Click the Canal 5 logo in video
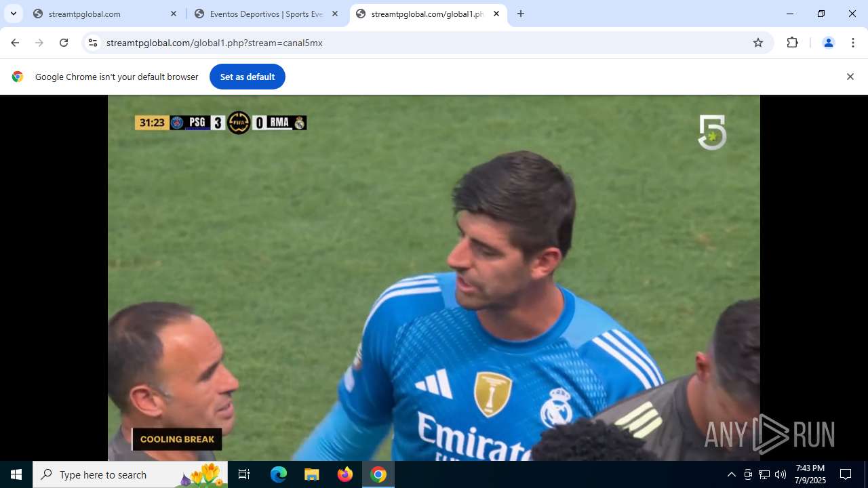Screen dimensions: 868x488 coord(712,132)
